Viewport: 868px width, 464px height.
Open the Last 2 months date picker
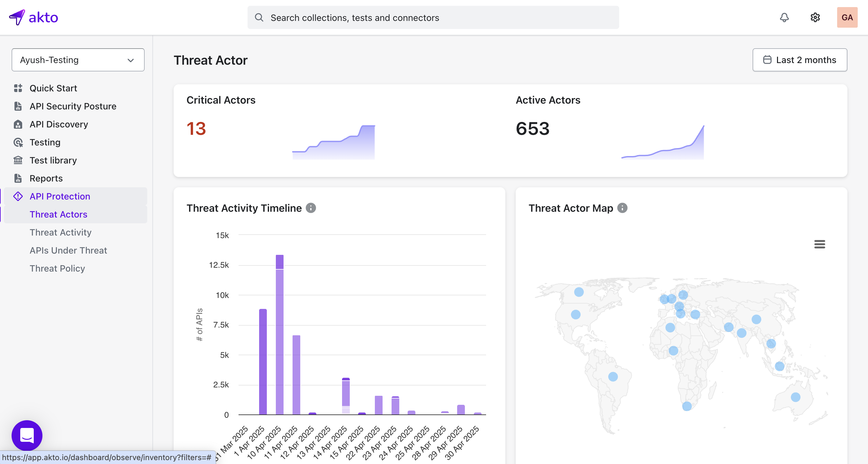click(800, 60)
